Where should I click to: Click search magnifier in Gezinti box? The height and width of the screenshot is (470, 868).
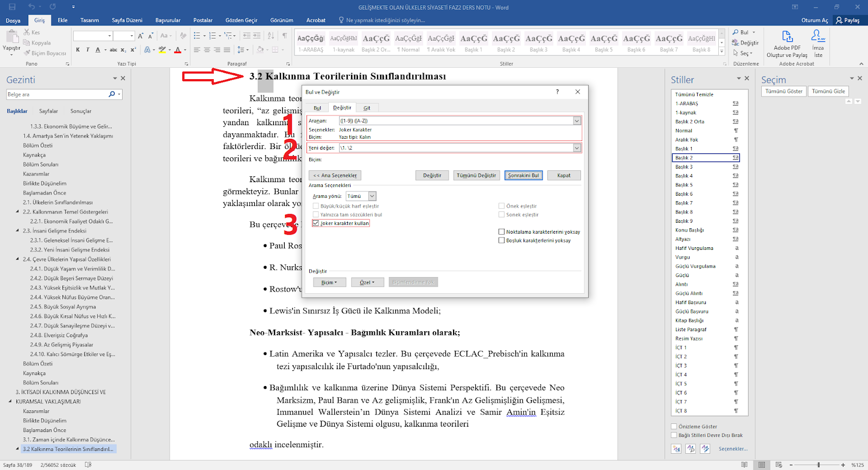(112, 94)
